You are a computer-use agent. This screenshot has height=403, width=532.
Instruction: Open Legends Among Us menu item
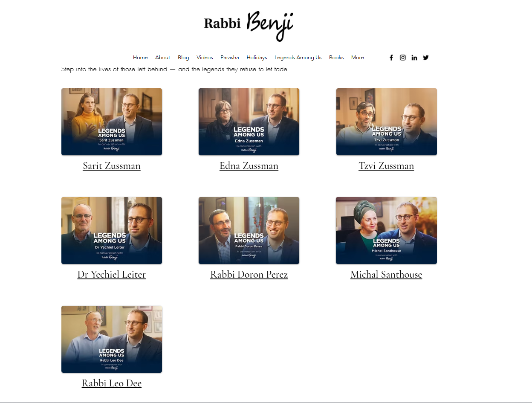pos(298,58)
